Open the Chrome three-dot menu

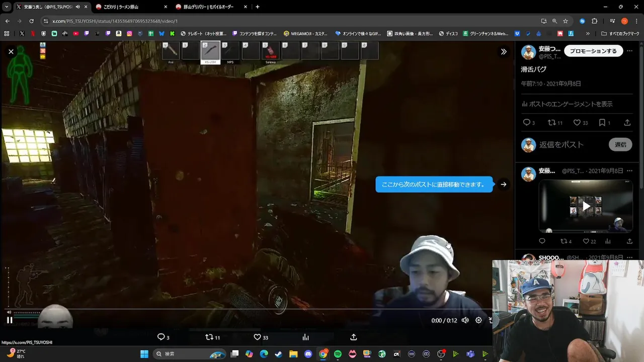click(x=636, y=21)
